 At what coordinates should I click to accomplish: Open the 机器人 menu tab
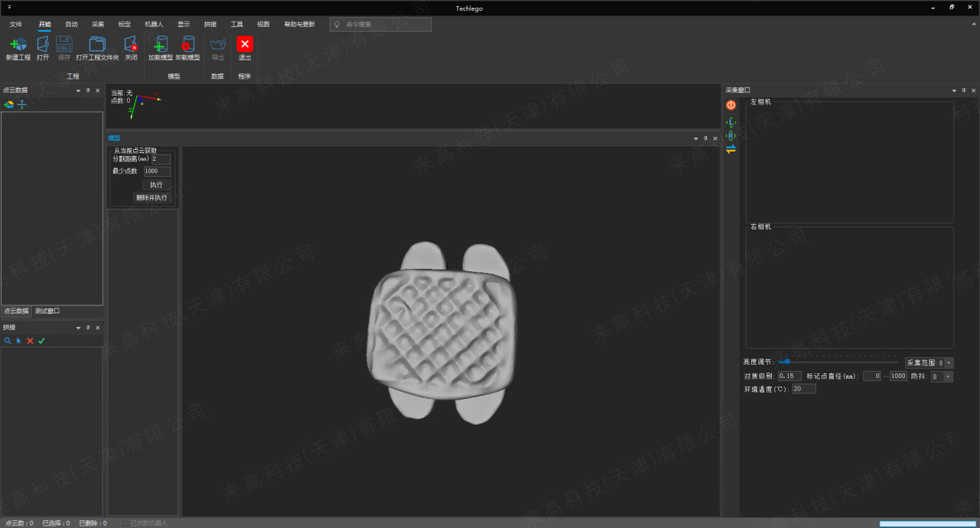pos(154,24)
